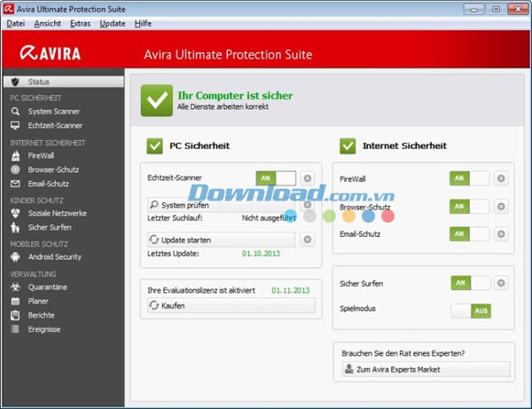Click Ihr Computer ist sicher heading
The image size is (532, 409).
point(235,96)
